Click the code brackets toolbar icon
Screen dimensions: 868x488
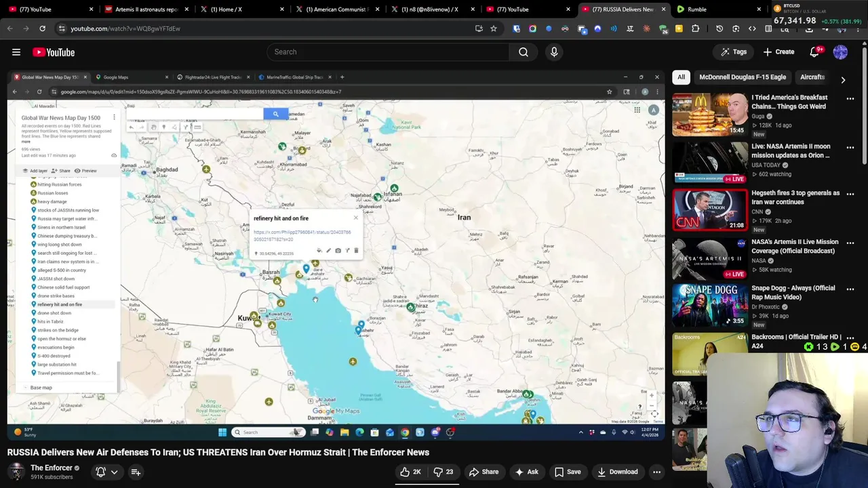click(752, 28)
